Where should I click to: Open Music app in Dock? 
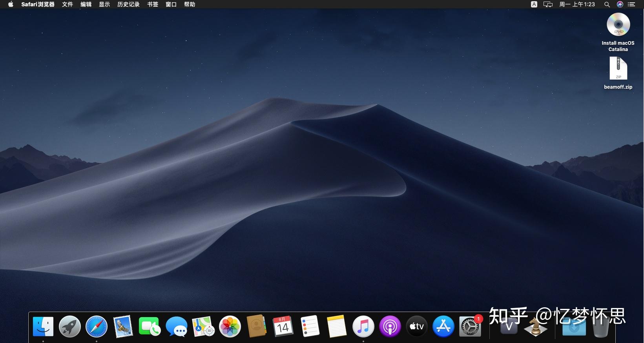[x=363, y=327]
